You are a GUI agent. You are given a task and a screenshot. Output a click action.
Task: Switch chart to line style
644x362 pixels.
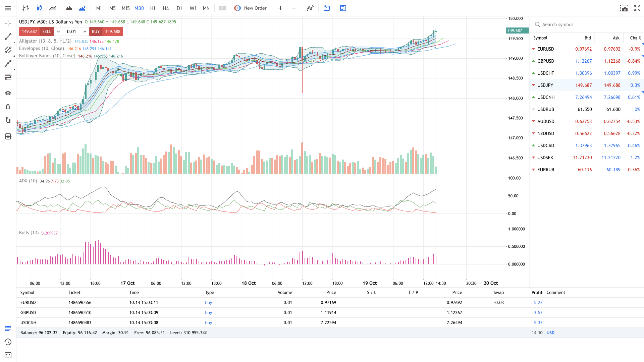click(x=53, y=8)
